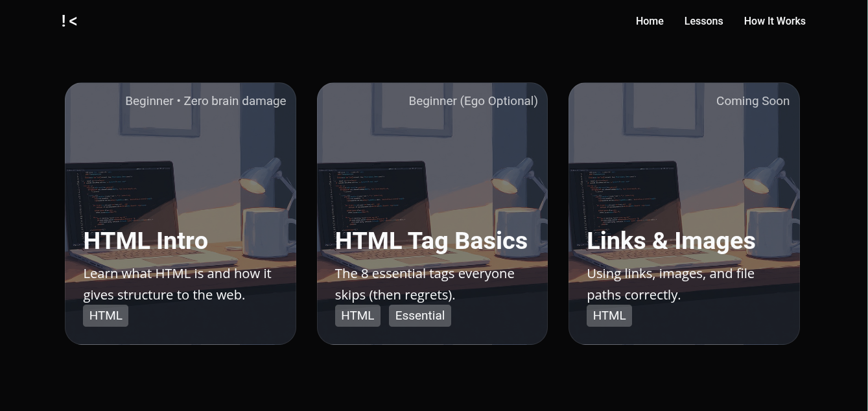
Task: Open the How It Works page
Action: click(x=774, y=21)
